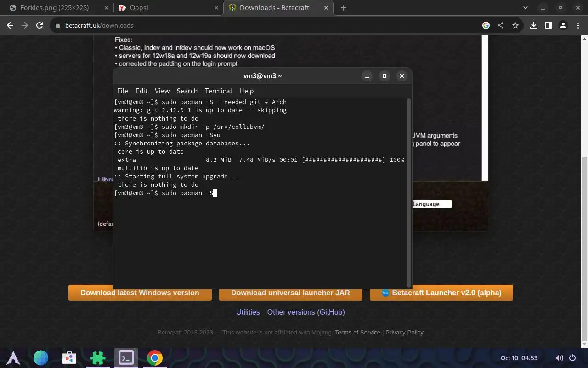This screenshot has height=368, width=588.
Task: Minimize the Chrome browser window
Action: (543, 8)
